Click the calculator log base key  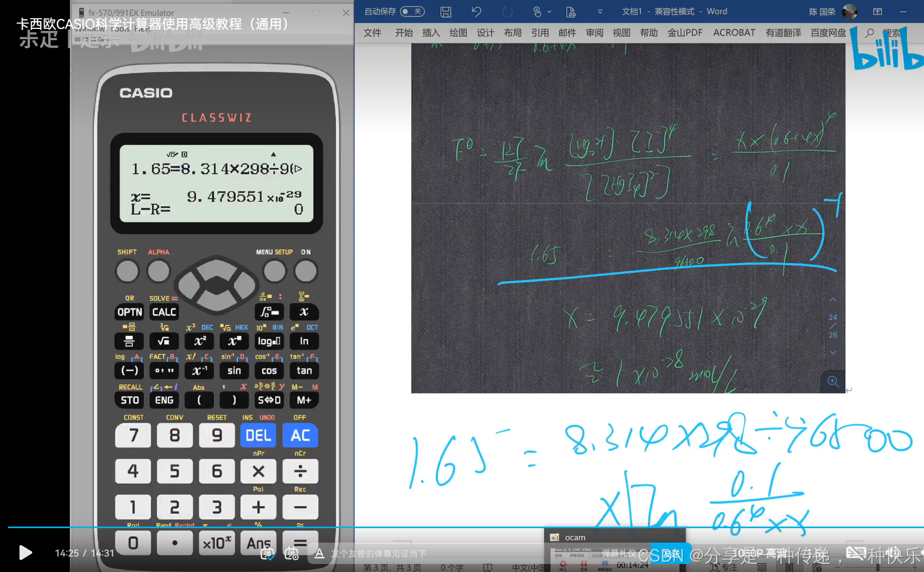click(x=269, y=341)
